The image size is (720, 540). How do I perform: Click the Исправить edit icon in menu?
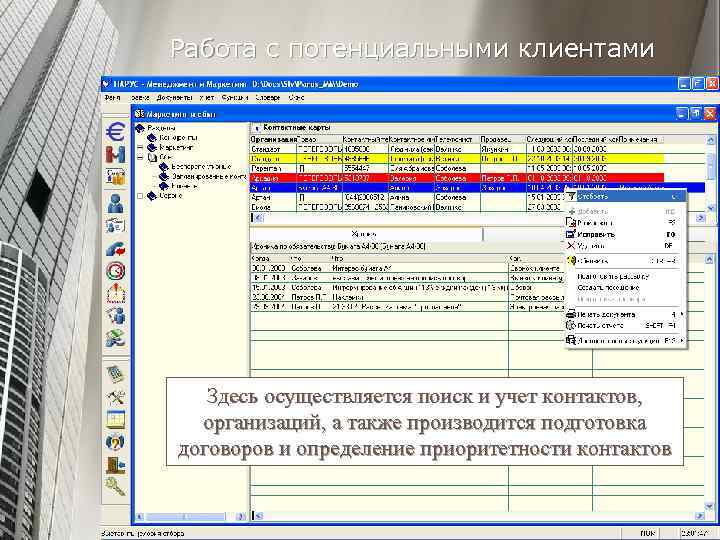click(x=571, y=234)
